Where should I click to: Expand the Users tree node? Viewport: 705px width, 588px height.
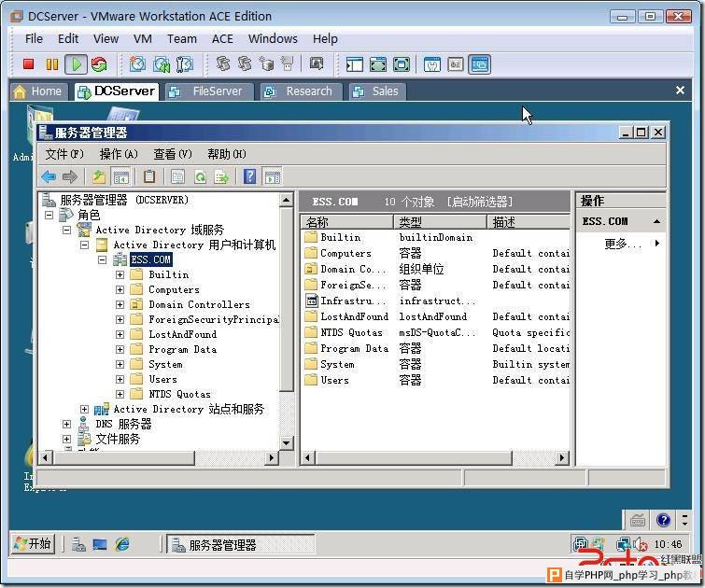(x=120, y=379)
